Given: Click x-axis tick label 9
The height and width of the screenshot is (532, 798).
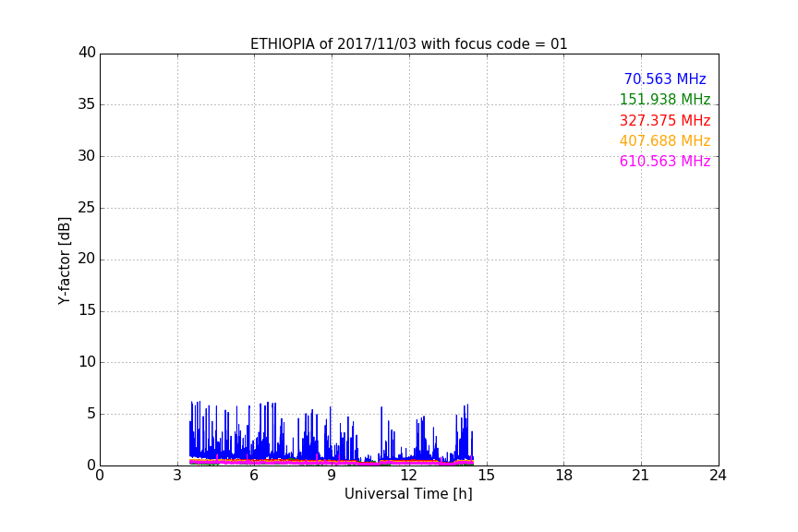Looking at the screenshot, I should (x=332, y=476).
